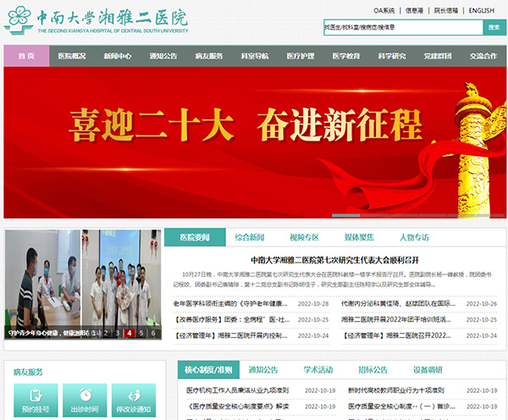Switch to the lower 通知公告 tab
The image size is (508, 420).
(x=263, y=370)
